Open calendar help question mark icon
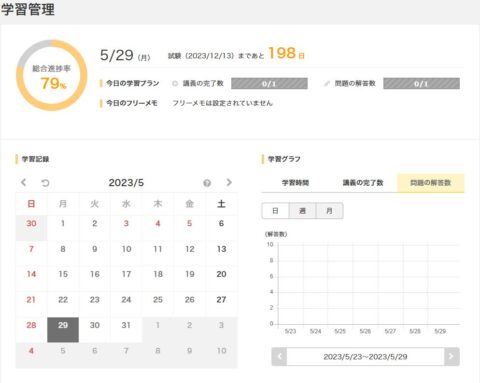 (x=207, y=183)
